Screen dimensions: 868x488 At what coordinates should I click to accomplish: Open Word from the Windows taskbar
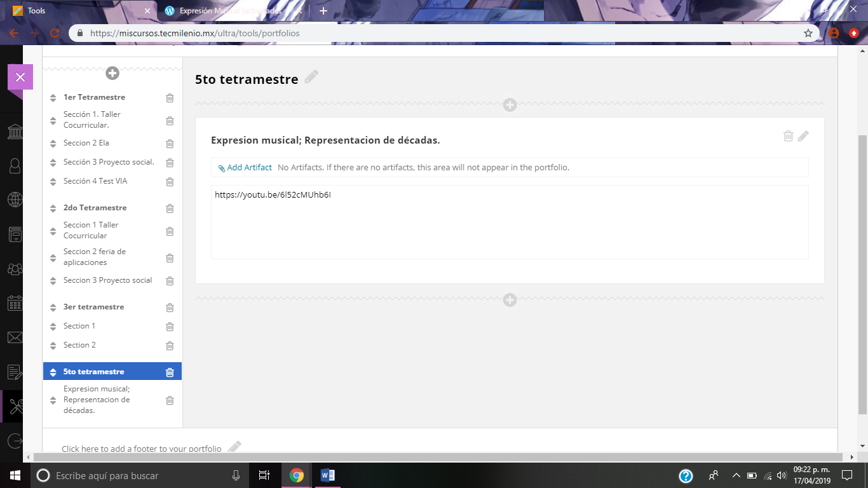point(328,475)
